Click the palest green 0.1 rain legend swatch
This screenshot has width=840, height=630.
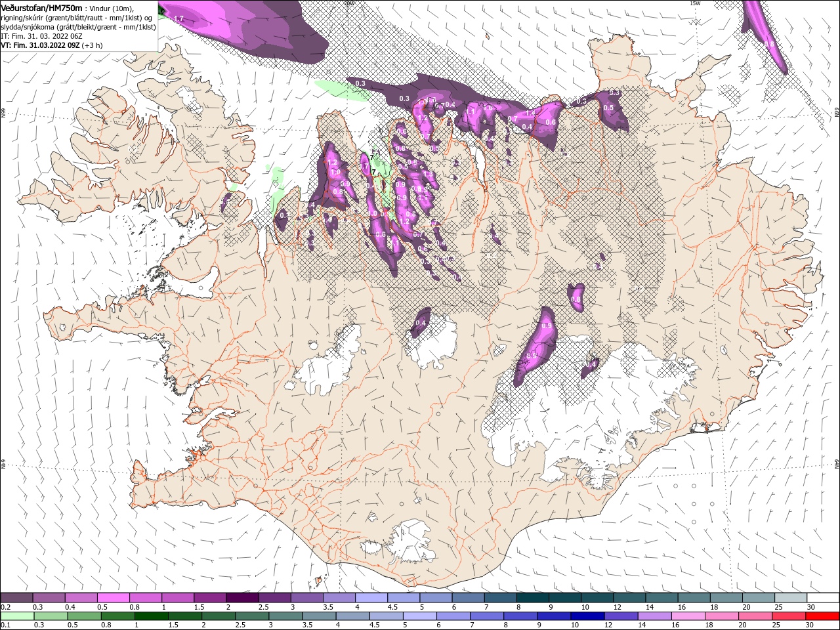click(x=17, y=616)
